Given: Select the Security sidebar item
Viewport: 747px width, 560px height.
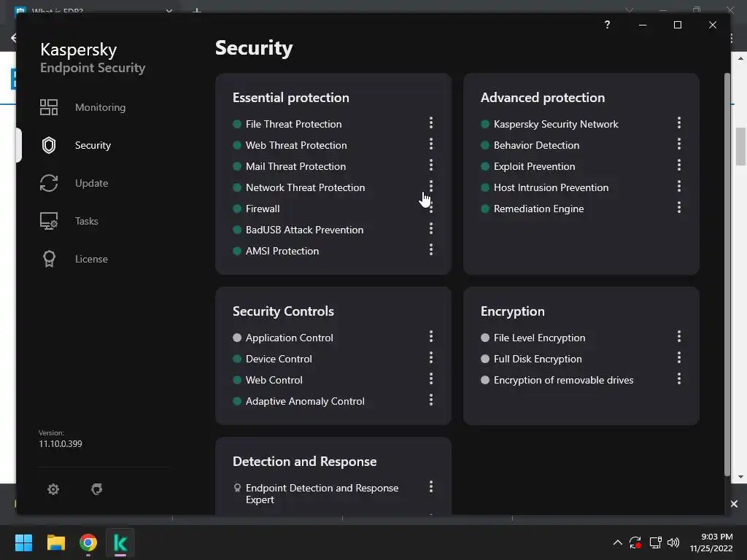Looking at the screenshot, I should 93,145.
